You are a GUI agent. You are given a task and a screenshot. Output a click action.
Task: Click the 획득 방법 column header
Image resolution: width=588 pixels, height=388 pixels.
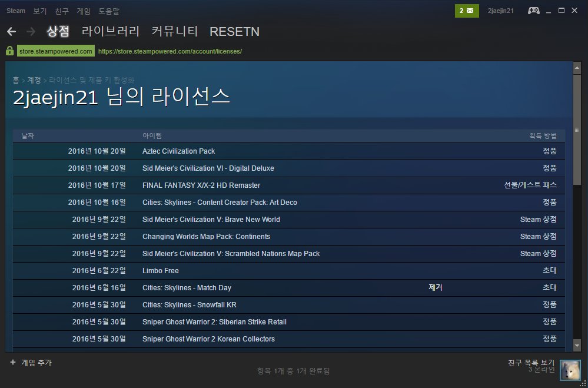coord(543,136)
